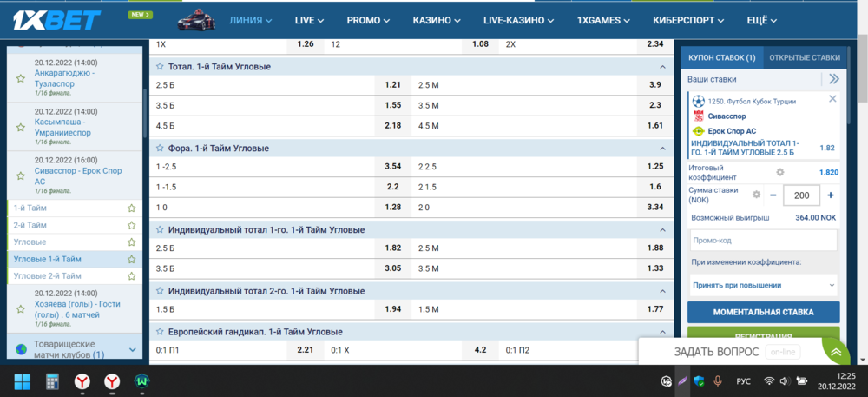Viewport: 868px width, 397px height.
Task: Open the LIVE-КАЗИНО menu
Action: [519, 21]
